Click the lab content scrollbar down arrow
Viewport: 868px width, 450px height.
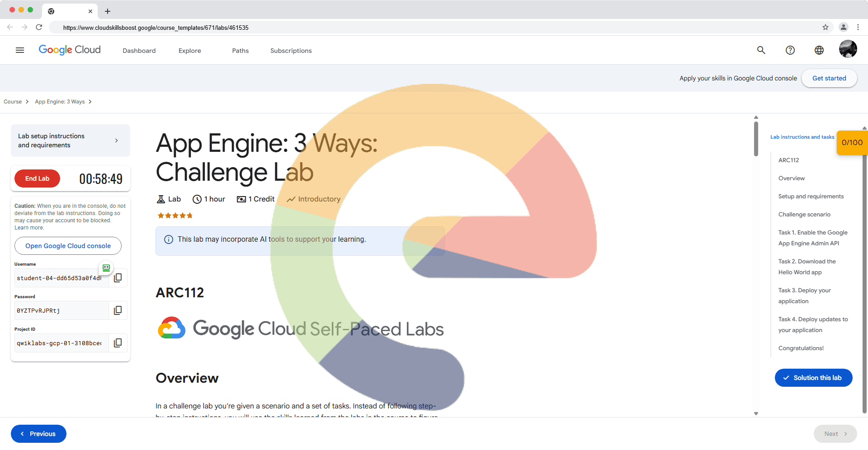point(756,413)
